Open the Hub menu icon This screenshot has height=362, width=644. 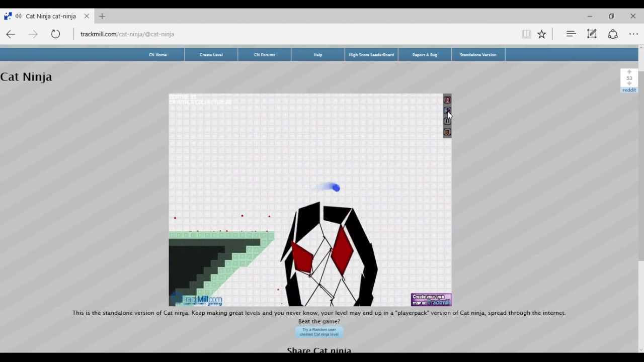click(571, 34)
